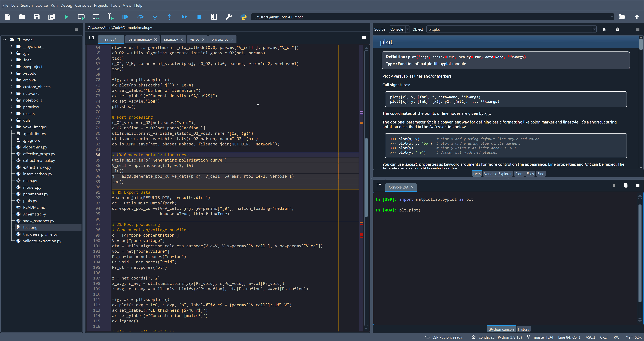
Task: Lock the Help pane contents
Action: coord(618,29)
